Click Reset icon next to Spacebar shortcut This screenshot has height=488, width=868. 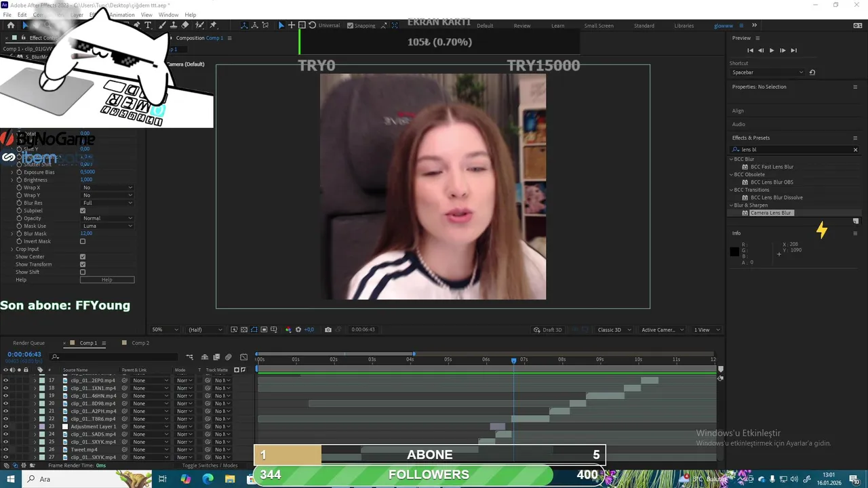[812, 73]
